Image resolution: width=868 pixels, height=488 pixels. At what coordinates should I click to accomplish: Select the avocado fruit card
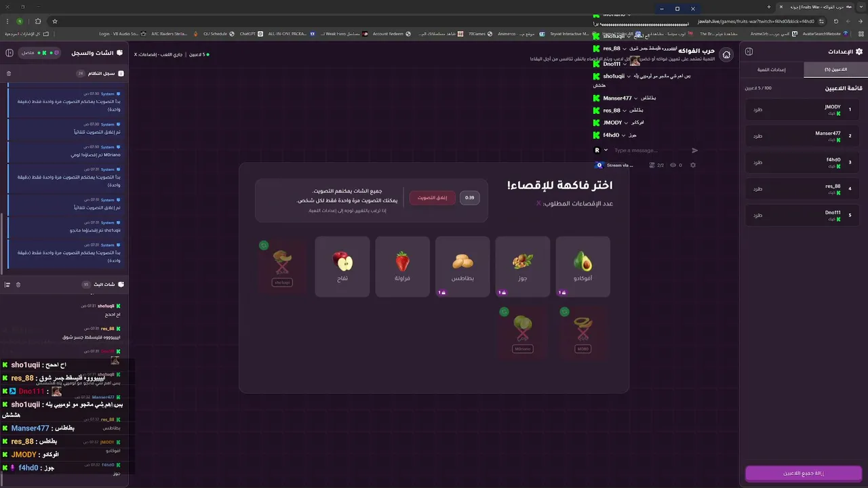[x=583, y=266]
